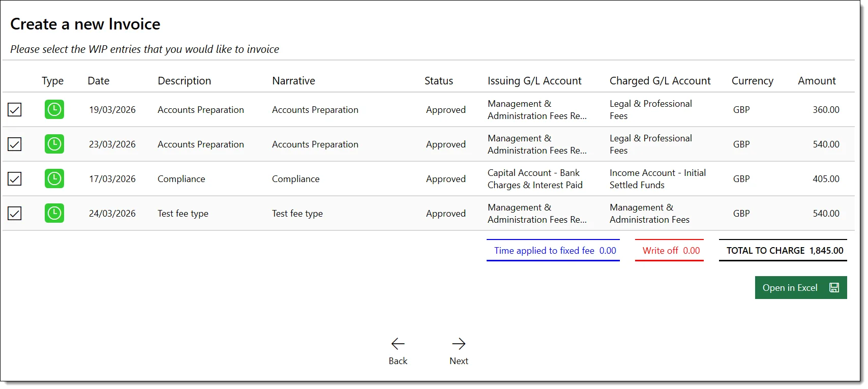Select the 360.00 amount cell
868x389 pixels.
[826, 110]
